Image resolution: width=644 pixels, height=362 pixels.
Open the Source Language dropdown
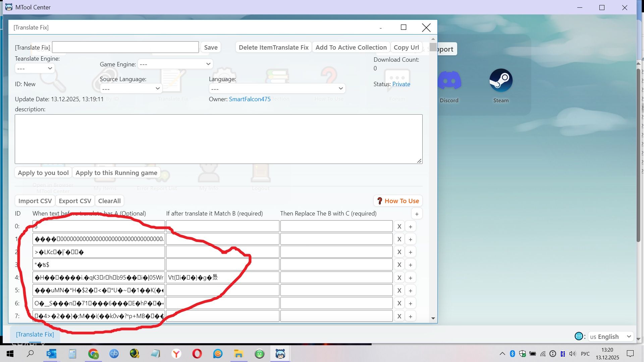[131, 88]
